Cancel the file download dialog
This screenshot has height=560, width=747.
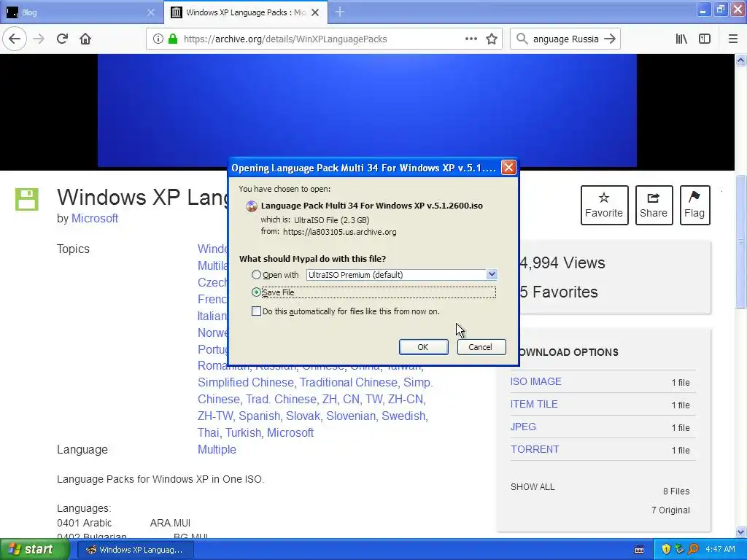click(481, 347)
